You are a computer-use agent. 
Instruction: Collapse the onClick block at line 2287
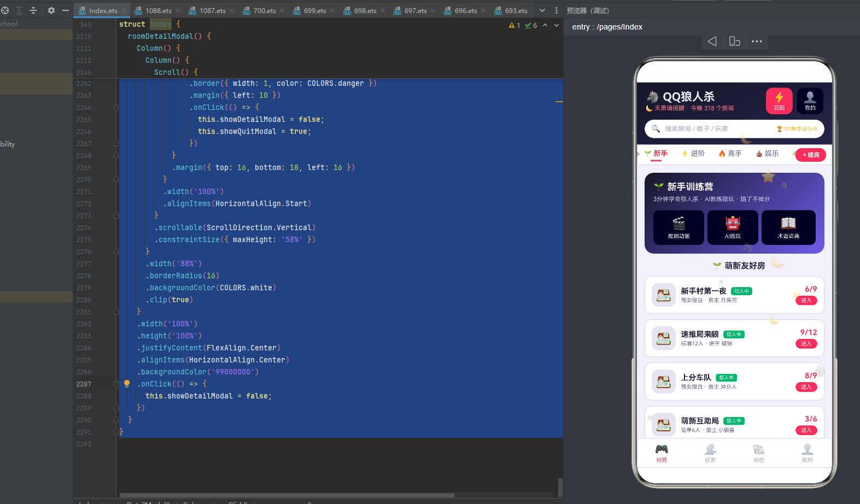pos(116,384)
